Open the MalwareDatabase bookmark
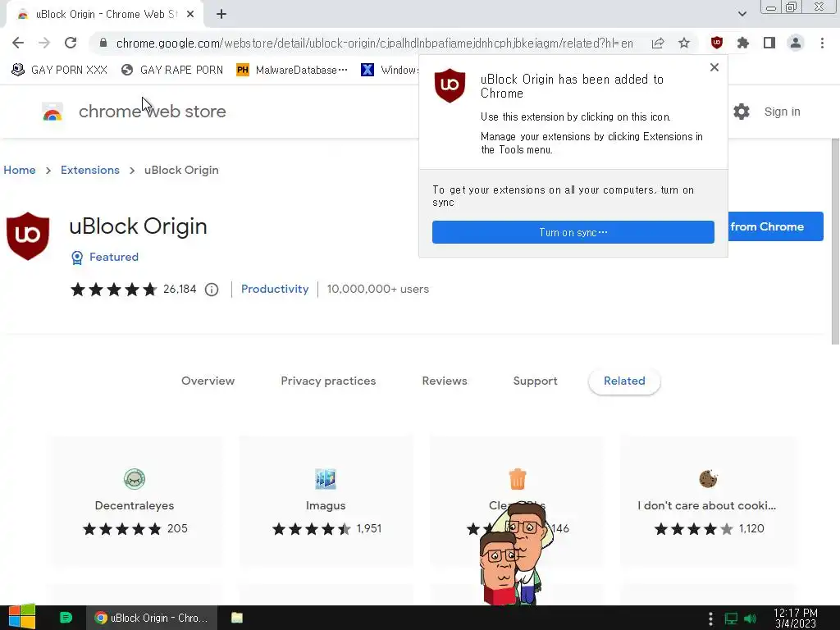Image resolution: width=840 pixels, height=630 pixels. click(x=292, y=70)
